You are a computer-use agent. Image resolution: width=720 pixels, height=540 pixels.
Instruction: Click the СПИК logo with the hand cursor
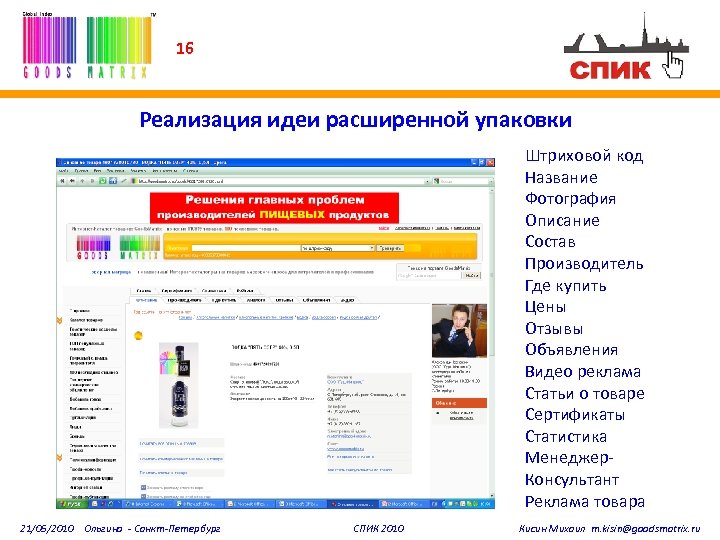click(x=626, y=46)
